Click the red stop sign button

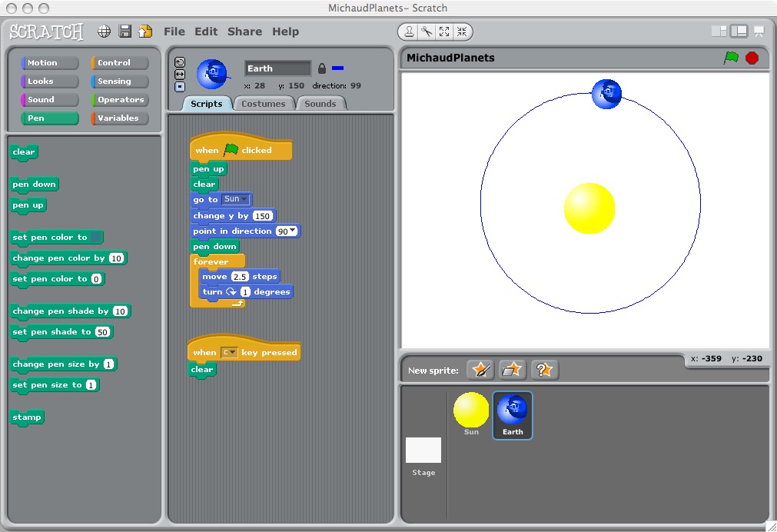tap(752, 58)
